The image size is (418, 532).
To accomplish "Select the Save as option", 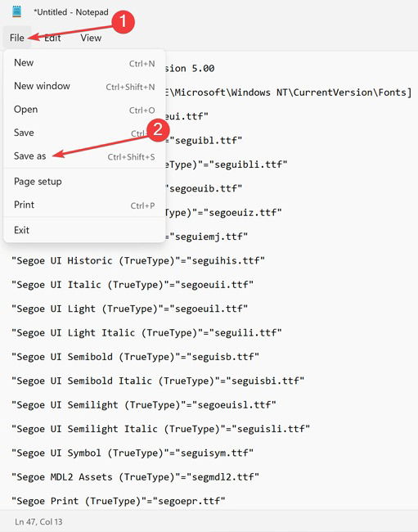I will 84,156.
